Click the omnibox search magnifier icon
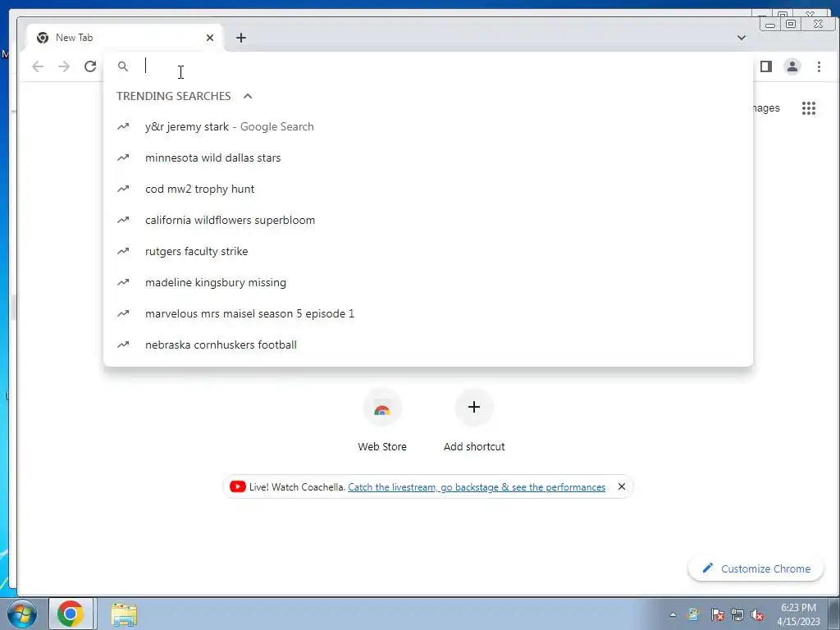This screenshot has height=630, width=840. 123,66
